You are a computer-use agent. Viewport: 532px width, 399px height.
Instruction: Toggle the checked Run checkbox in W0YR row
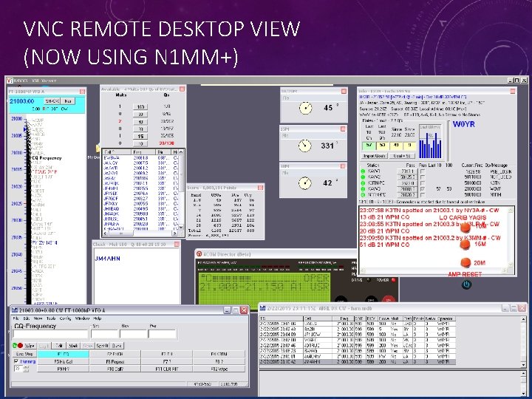(x=423, y=189)
